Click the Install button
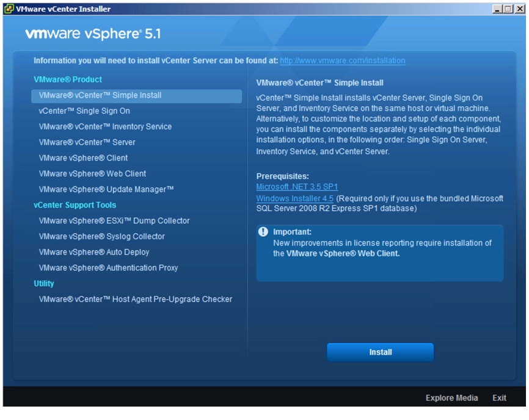Image resolution: width=529 pixels, height=420 pixels. (380, 352)
